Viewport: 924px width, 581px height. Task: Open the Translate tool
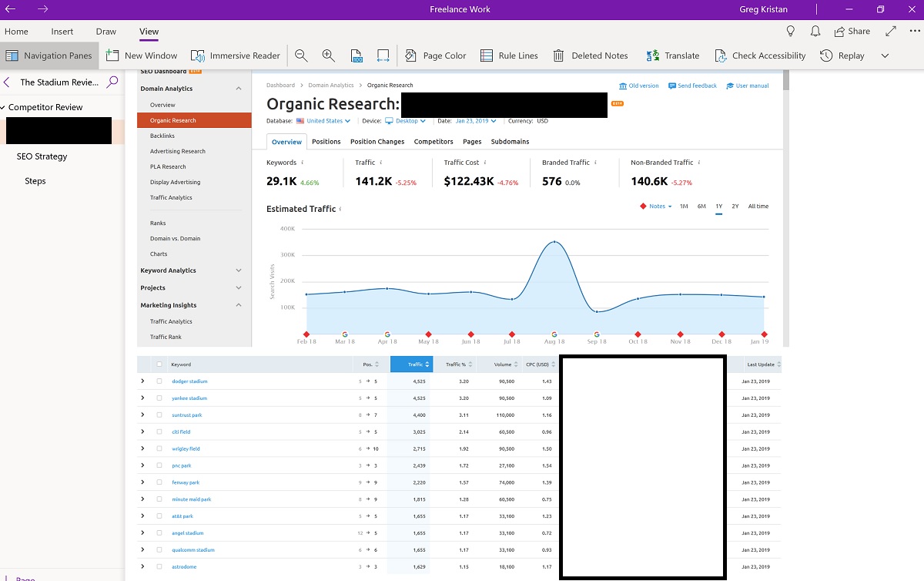[x=673, y=55]
